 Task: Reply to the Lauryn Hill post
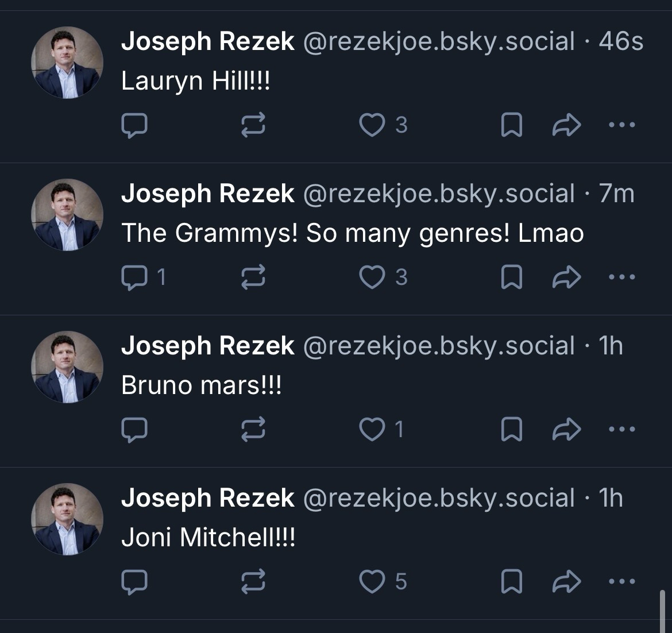pos(135,125)
